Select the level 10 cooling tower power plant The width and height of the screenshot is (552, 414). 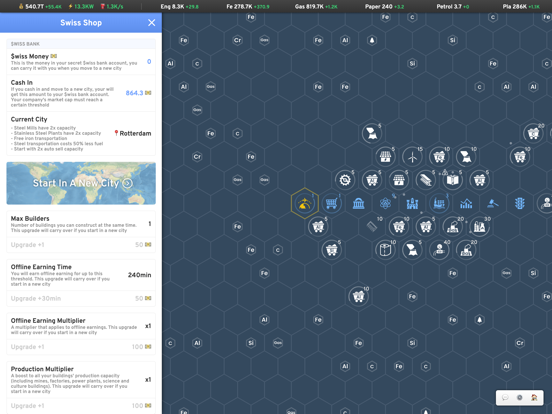pyautogui.click(x=466, y=157)
